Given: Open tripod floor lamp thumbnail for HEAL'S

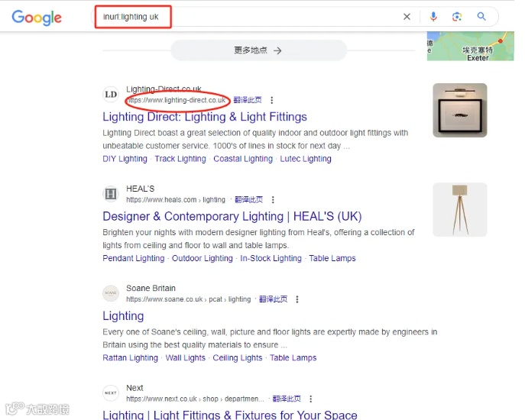Looking at the screenshot, I should 460,209.
